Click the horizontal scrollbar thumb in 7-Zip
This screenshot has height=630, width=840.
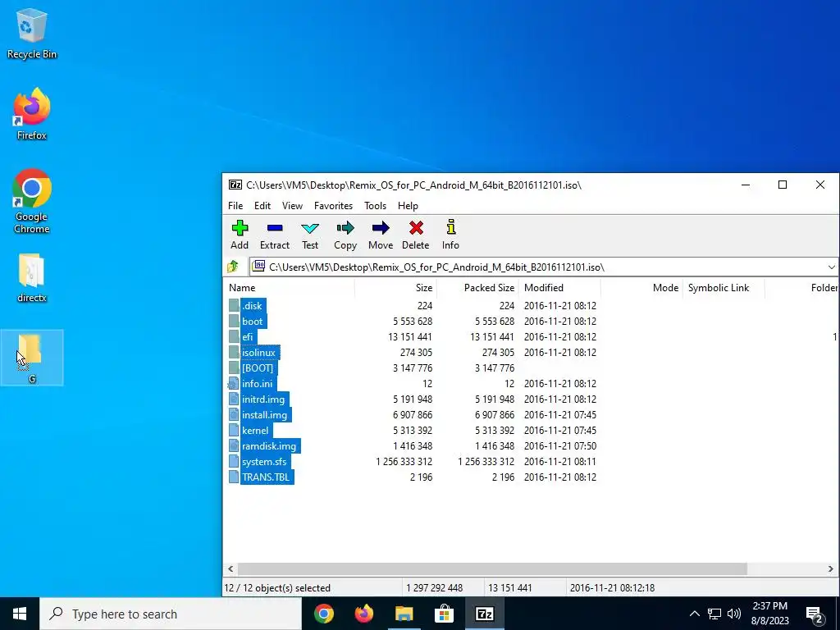click(x=492, y=569)
